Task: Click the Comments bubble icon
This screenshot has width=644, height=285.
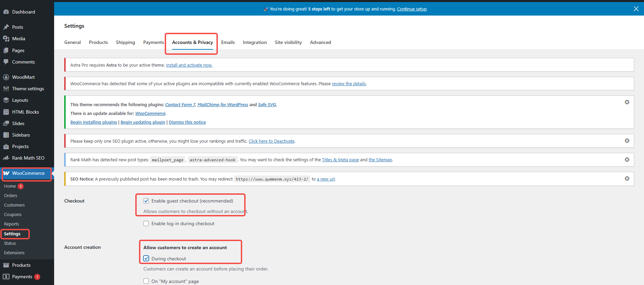Action: click(x=6, y=62)
